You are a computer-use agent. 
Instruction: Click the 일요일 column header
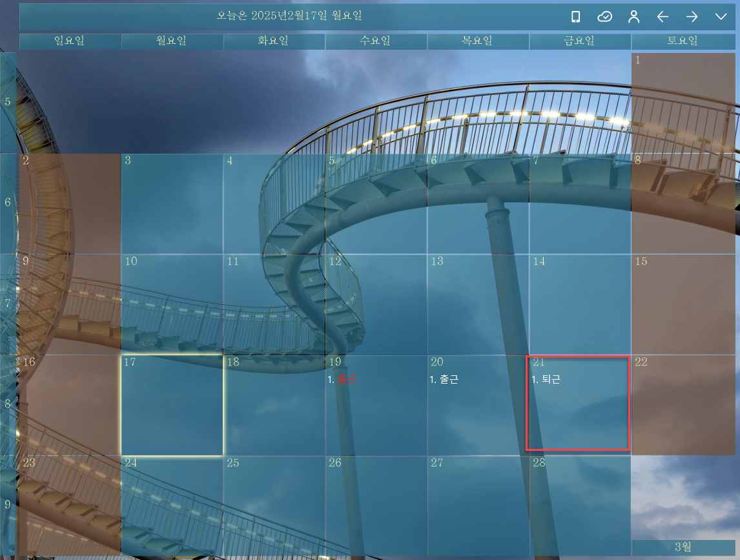click(x=70, y=41)
